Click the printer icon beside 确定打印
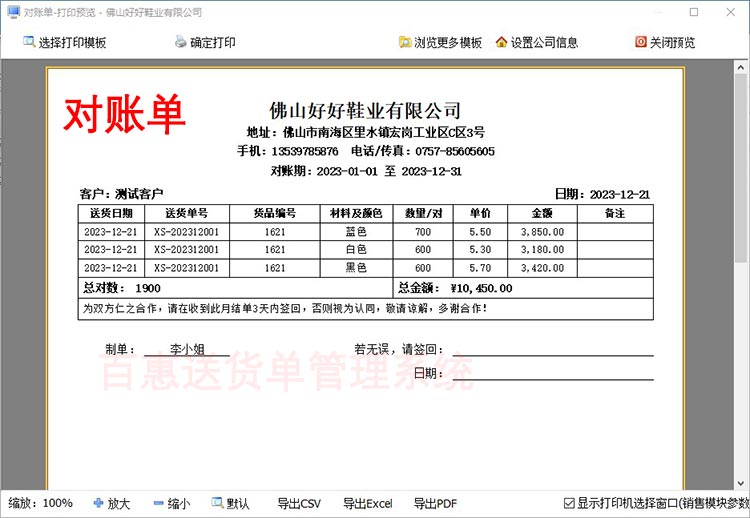Image resolution: width=750 pixels, height=518 pixels. point(180,42)
